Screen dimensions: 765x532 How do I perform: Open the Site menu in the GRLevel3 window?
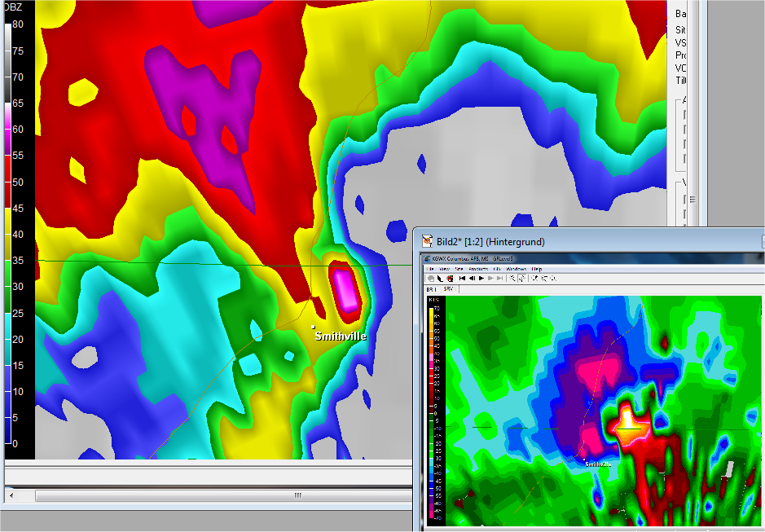click(x=459, y=269)
